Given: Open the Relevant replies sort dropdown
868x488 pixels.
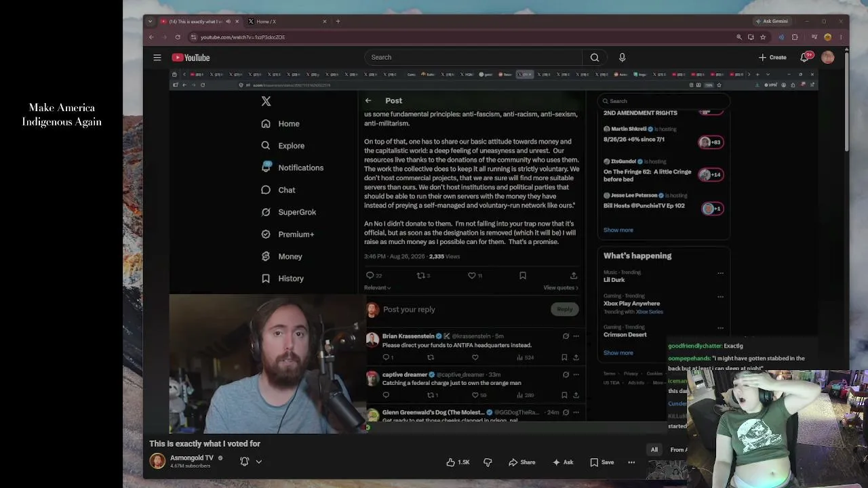Looking at the screenshot, I should pyautogui.click(x=377, y=287).
